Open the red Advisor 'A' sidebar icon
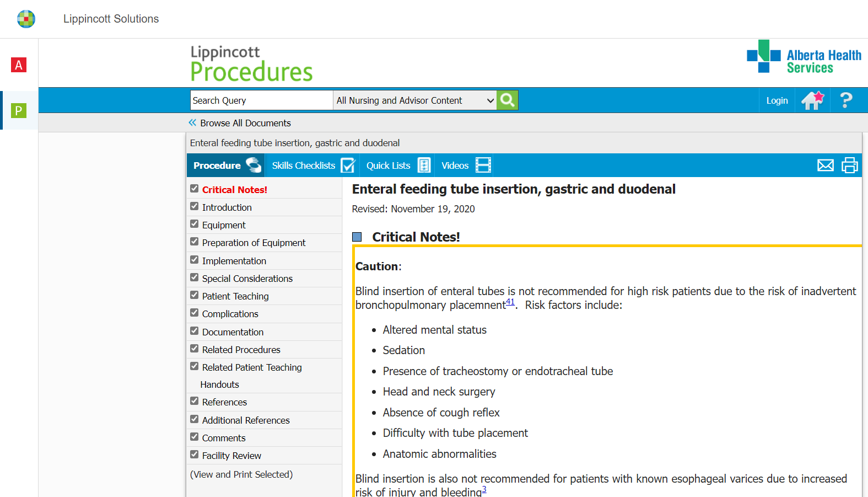This screenshot has height=497, width=868. pyautogui.click(x=19, y=65)
